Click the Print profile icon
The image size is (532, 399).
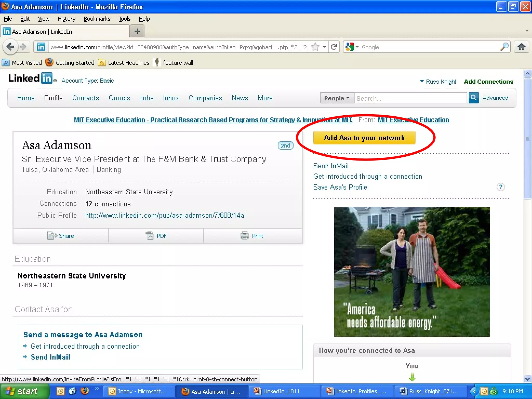(244, 236)
